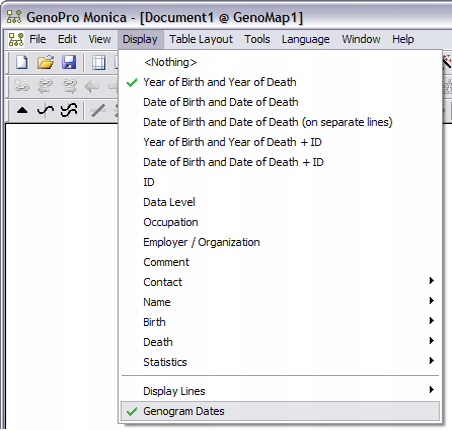Click the previous hyperlink chain-arrow icon
This screenshot has height=431, width=452.
click(45, 87)
